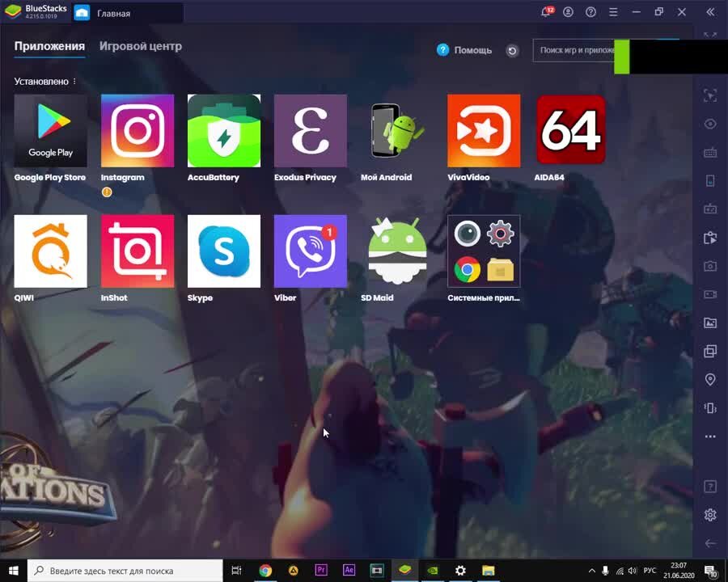Click BlueStacks logo in title bar
The image size is (728, 582).
click(x=12, y=11)
